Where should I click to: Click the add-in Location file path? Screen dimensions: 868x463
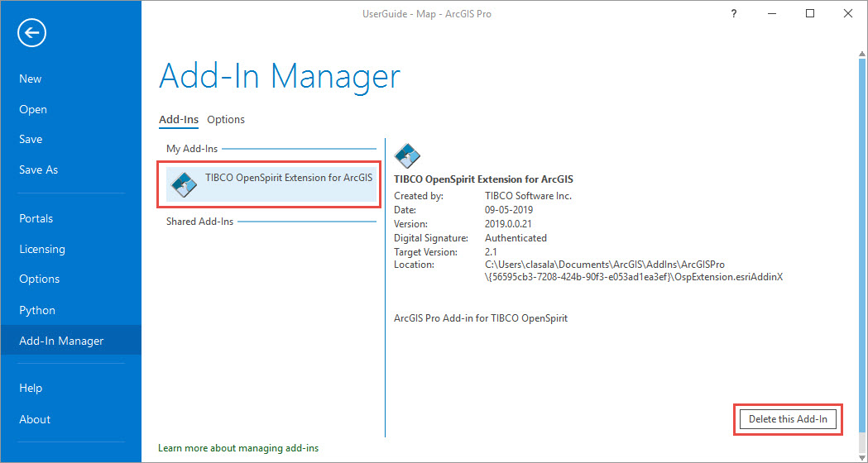coord(634,270)
